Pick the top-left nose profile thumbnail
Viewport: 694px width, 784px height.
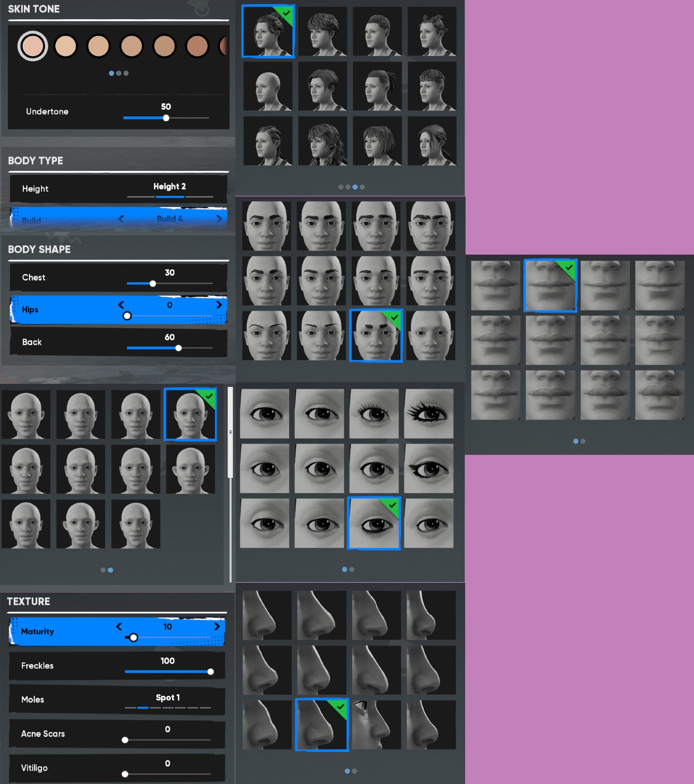tap(267, 615)
